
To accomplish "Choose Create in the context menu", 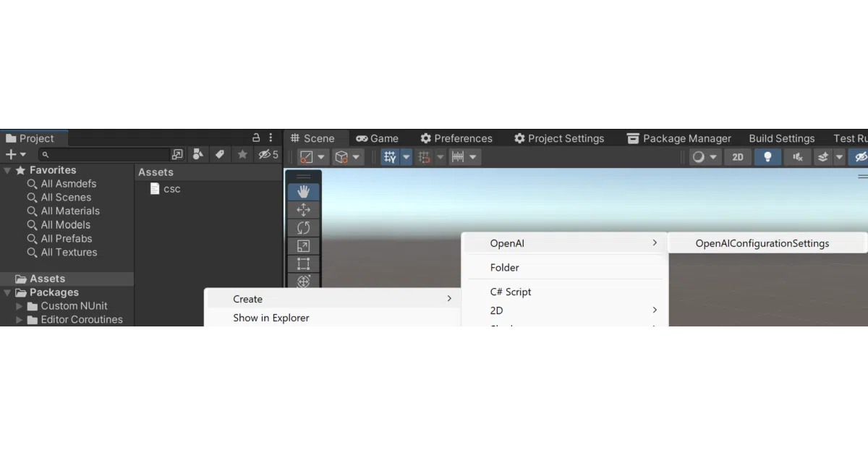I will (x=333, y=299).
